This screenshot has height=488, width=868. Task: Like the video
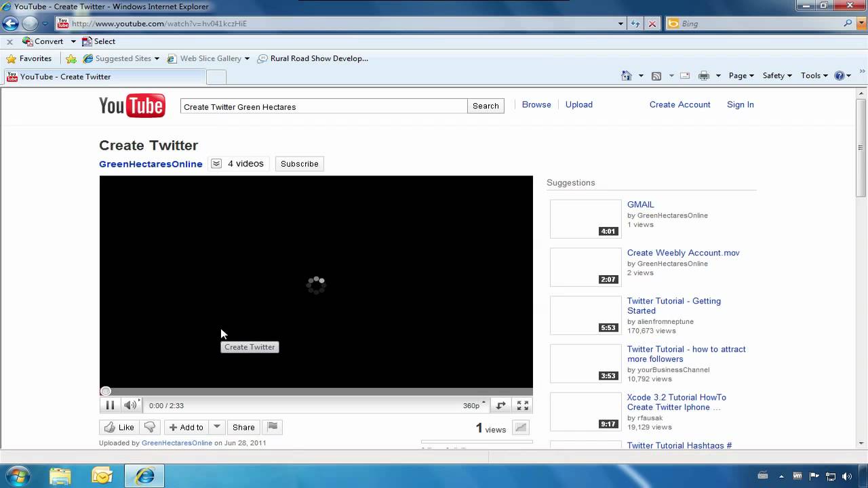[119, 427]
